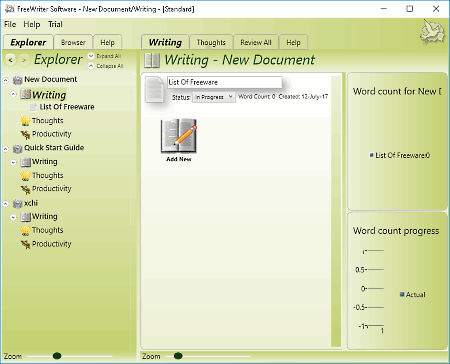Collapse the New Document tree node

tap(6, 80)
